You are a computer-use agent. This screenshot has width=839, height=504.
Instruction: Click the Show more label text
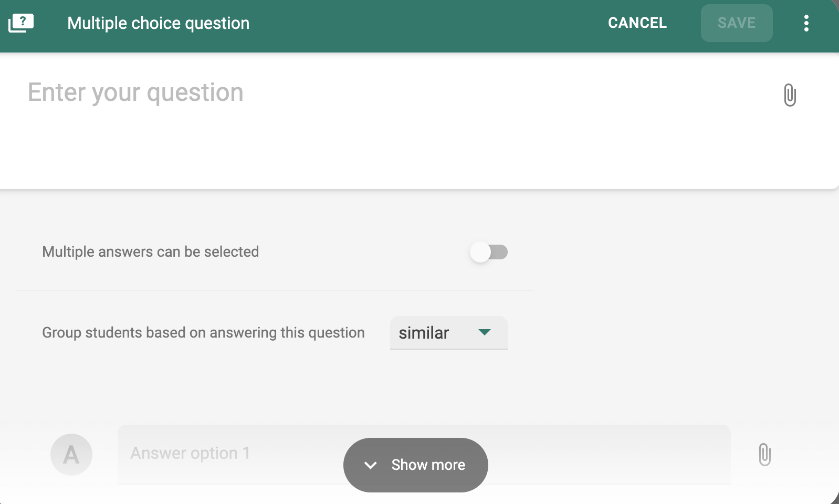coord(428,465)
